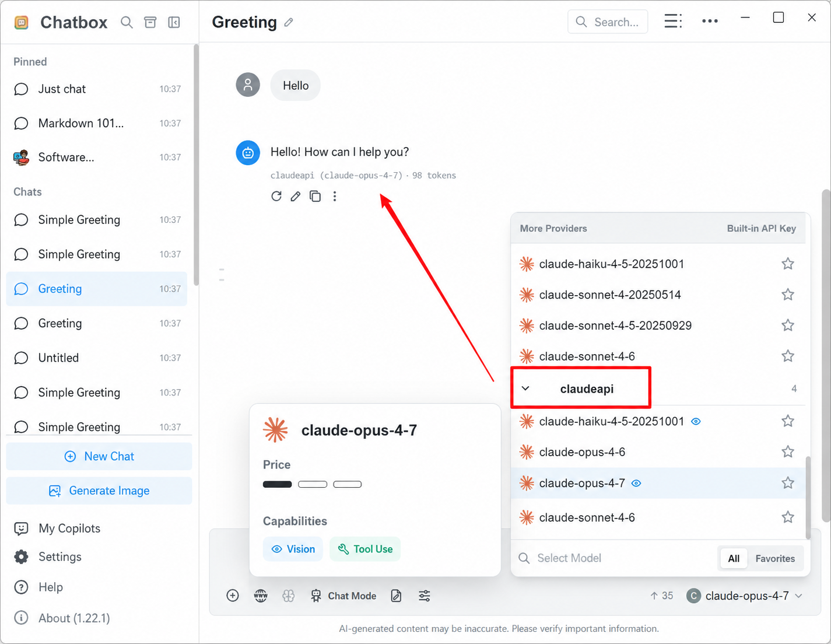This screenshot has height=644, width=831.
Task: Click the Pinned section label
Action: pos(30,62)
